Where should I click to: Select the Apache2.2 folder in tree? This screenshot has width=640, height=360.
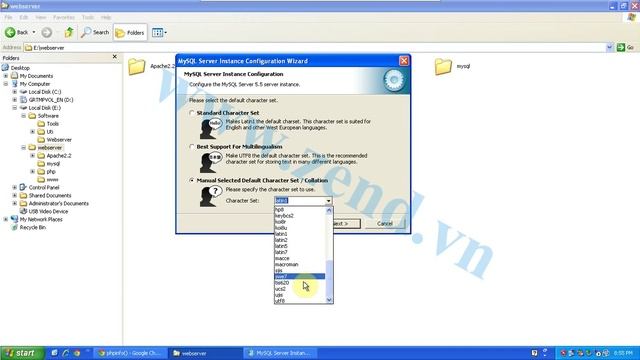tap(59, 156)
